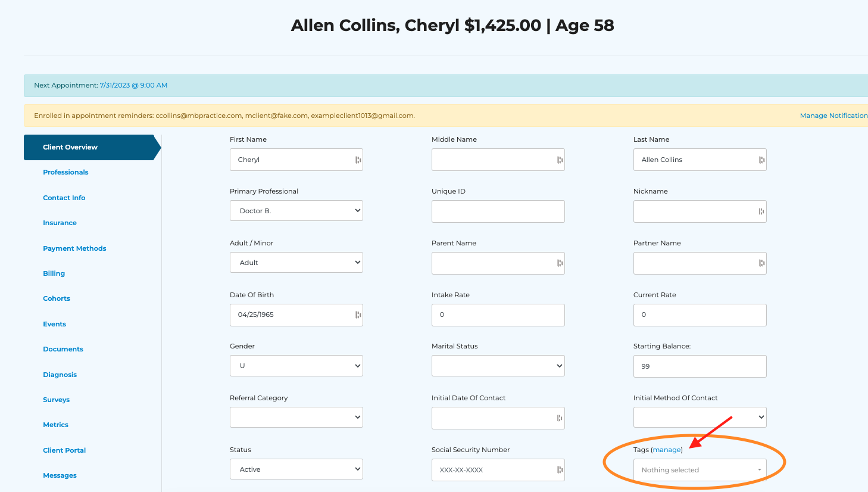Viewport: 868px width, 492px height.
Task: Open the Marital Status dropdown
Action: tap(498, 366)
